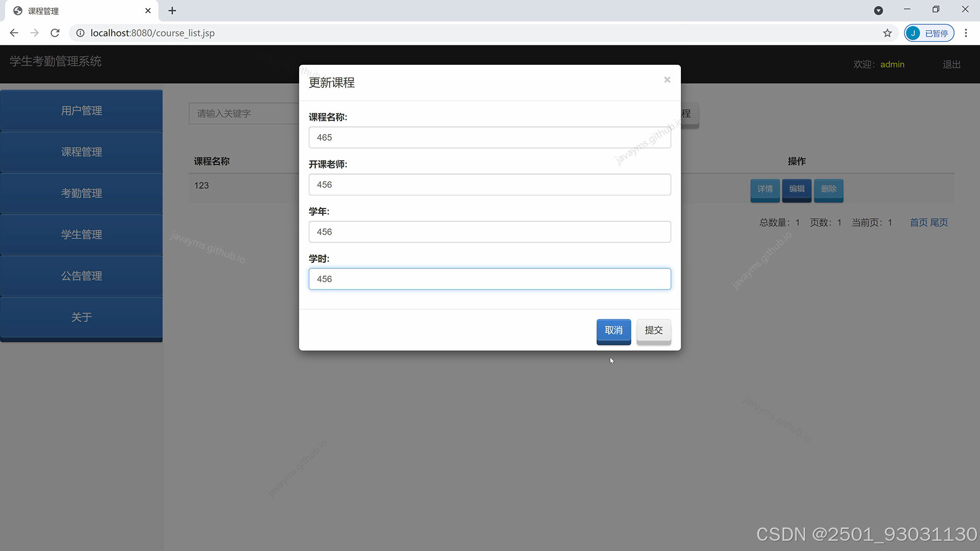Click the 退出 logout link
980x551 pixels.
[951, 64]
